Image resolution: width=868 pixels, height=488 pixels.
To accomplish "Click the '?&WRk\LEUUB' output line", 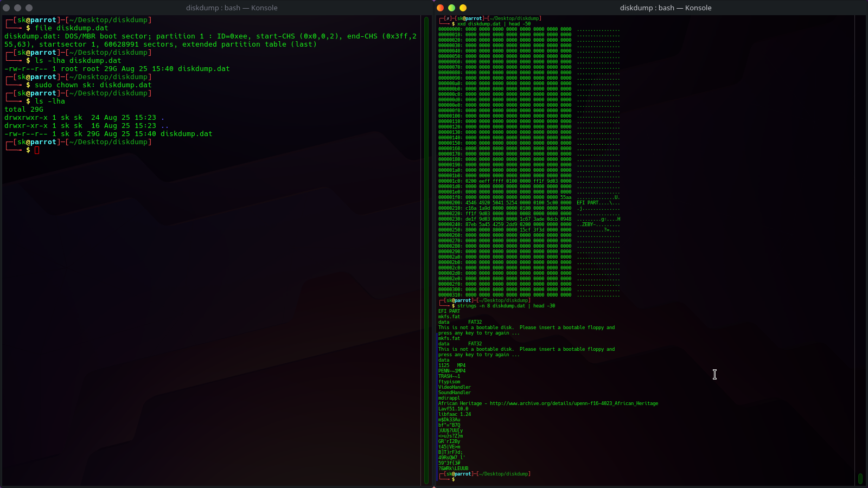I will [x=453, y=468].
